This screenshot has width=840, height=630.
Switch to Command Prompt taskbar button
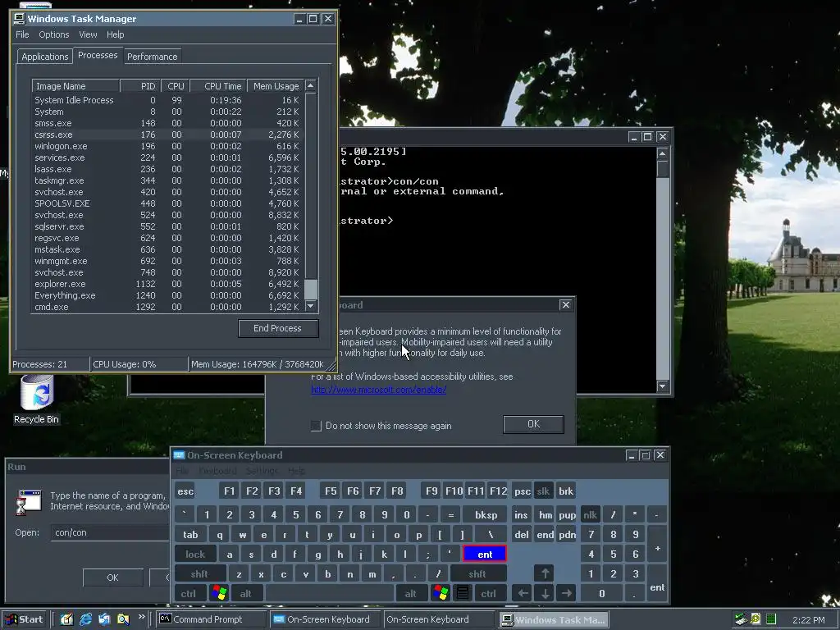coord(211,619)
